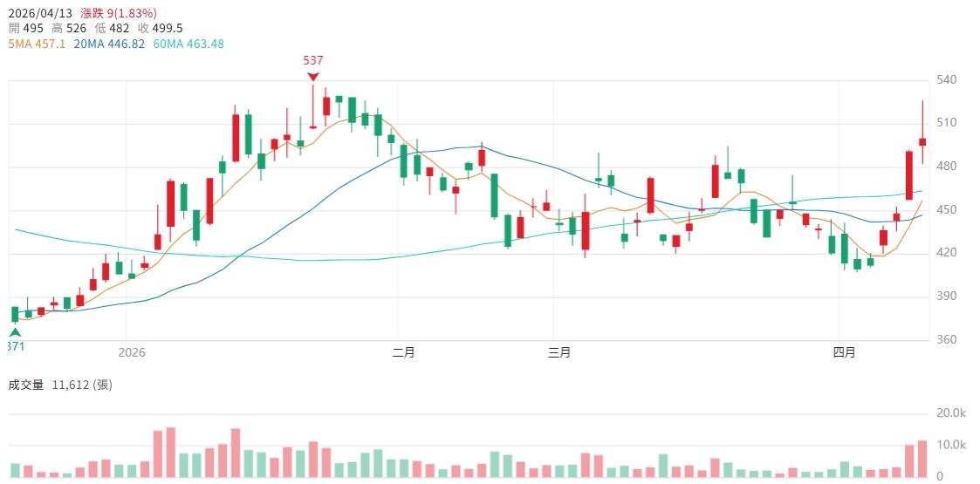Viewport: 980px width, 484px height.
Task: Click the 漲跌 9(1.83%) change readout
Action: pyautogui.click(x=118, y=13)
